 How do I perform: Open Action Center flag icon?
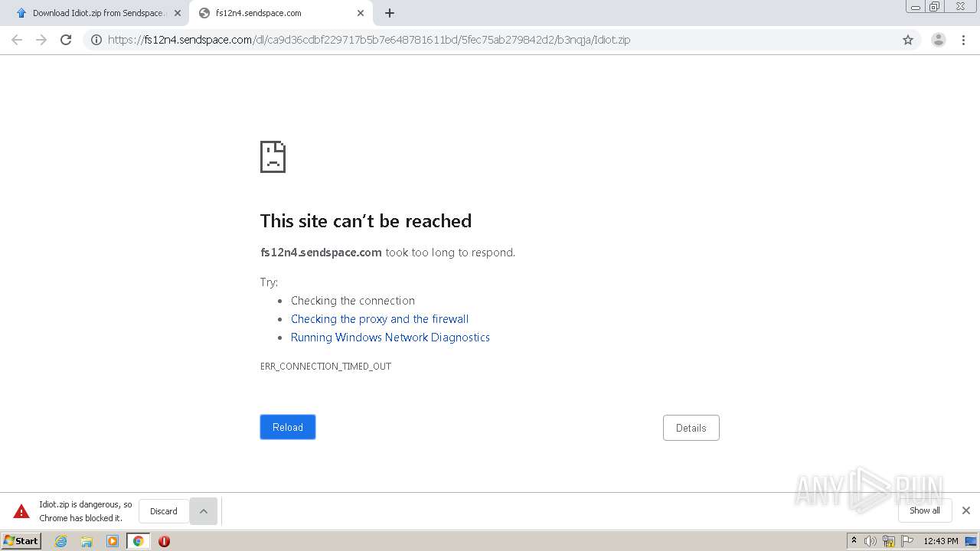[907, 541]
